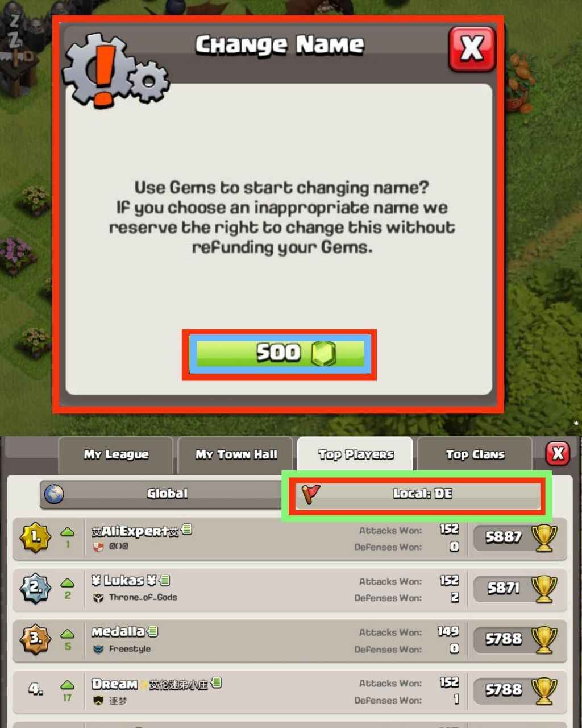Viewport: 582px width, 728px height.
Task: Close the leaderboard panel
Action: click(x=558, y=453)
